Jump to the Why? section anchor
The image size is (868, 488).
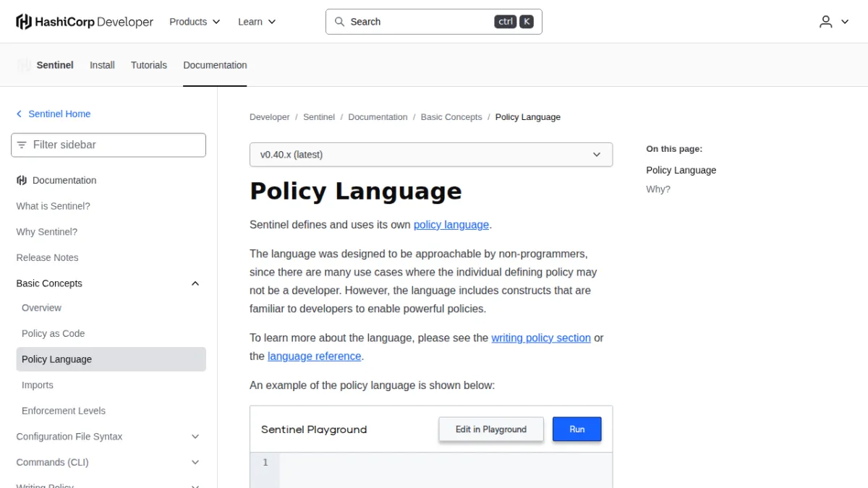pos(658,189)
